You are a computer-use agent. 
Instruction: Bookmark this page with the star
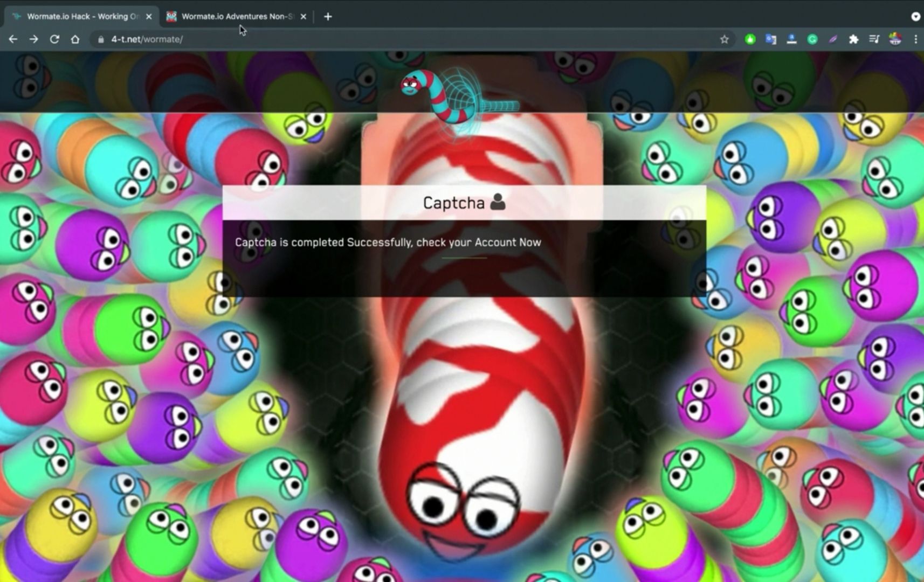point(724,39)
